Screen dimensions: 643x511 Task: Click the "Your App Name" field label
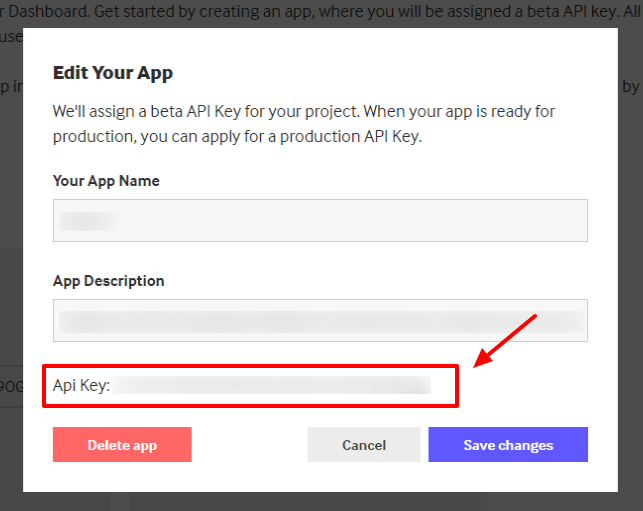pyautogui.click(x=106, y=181)
